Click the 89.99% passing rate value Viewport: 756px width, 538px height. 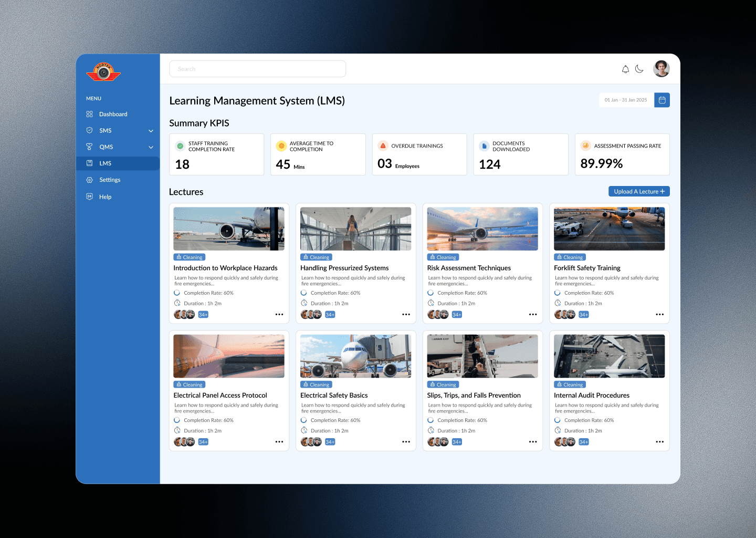tap(602, 164)
